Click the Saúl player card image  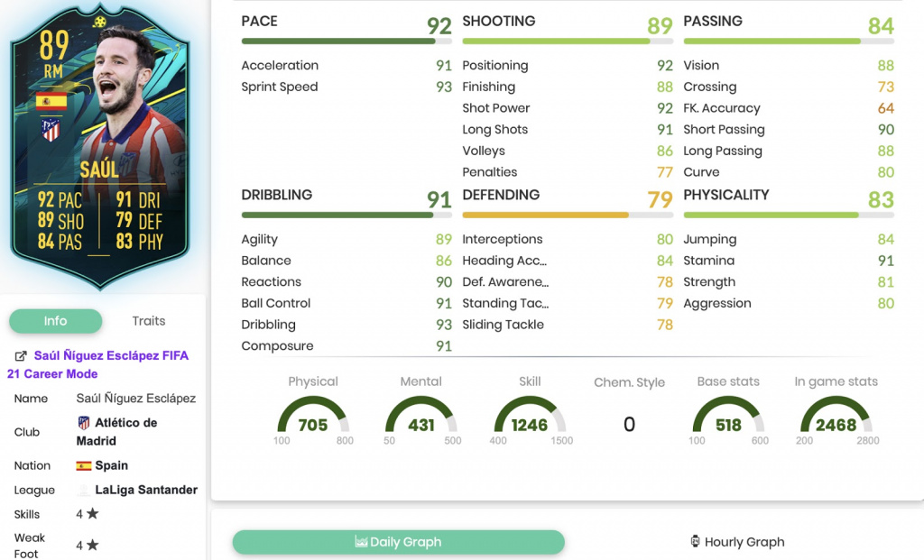pyautogui.click(x=100, y=146)
